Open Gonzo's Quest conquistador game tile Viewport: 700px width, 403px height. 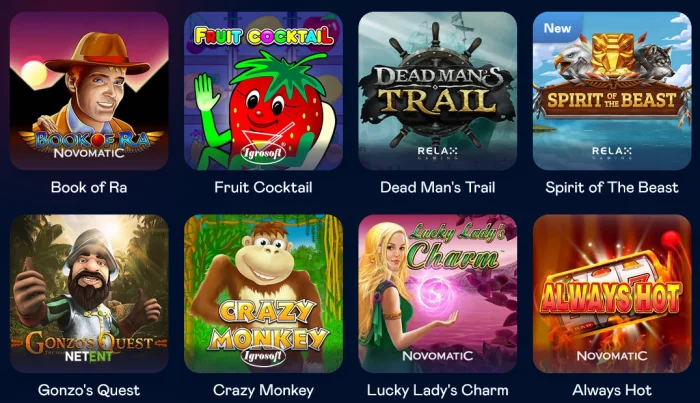[89, 294]
